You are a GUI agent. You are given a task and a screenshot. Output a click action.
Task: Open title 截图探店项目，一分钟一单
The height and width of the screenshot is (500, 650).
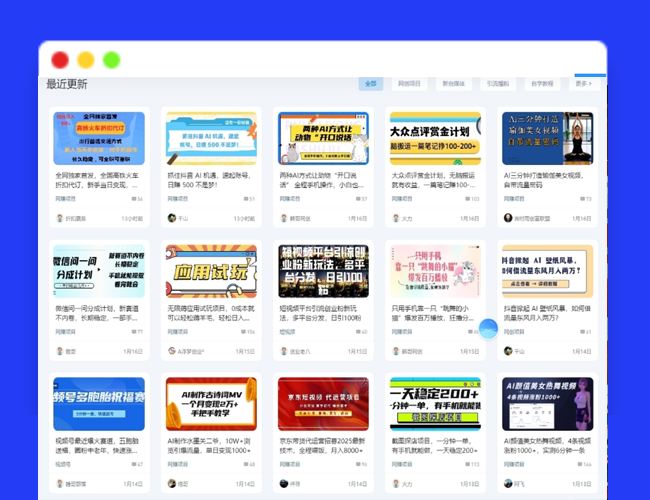(x=434, y=446)
